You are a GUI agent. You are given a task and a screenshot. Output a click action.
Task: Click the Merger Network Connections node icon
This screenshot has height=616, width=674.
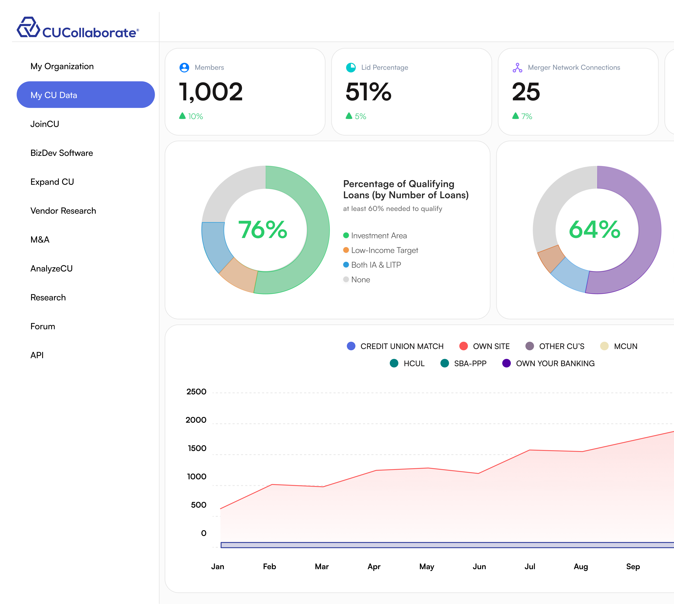click(x=517, y=68)
